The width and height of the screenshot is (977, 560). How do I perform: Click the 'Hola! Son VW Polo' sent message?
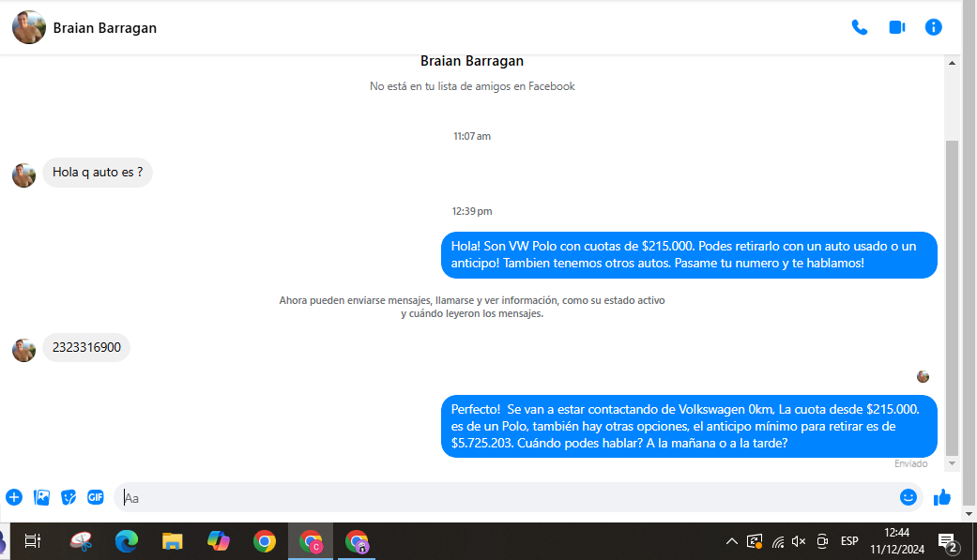(689, 255)
